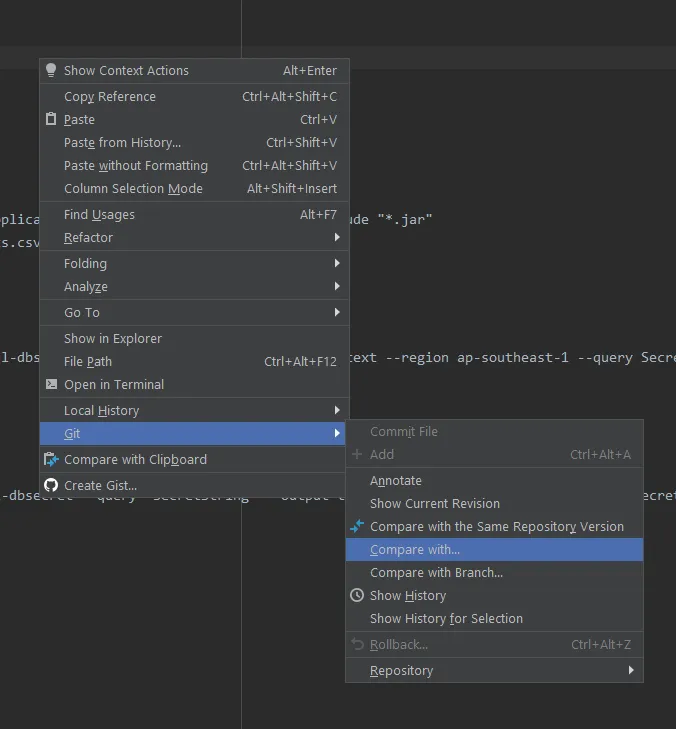Click the GitHub icon for Create Gist
The height and width of the screenshot is (729, 676).
click(52, 485)
